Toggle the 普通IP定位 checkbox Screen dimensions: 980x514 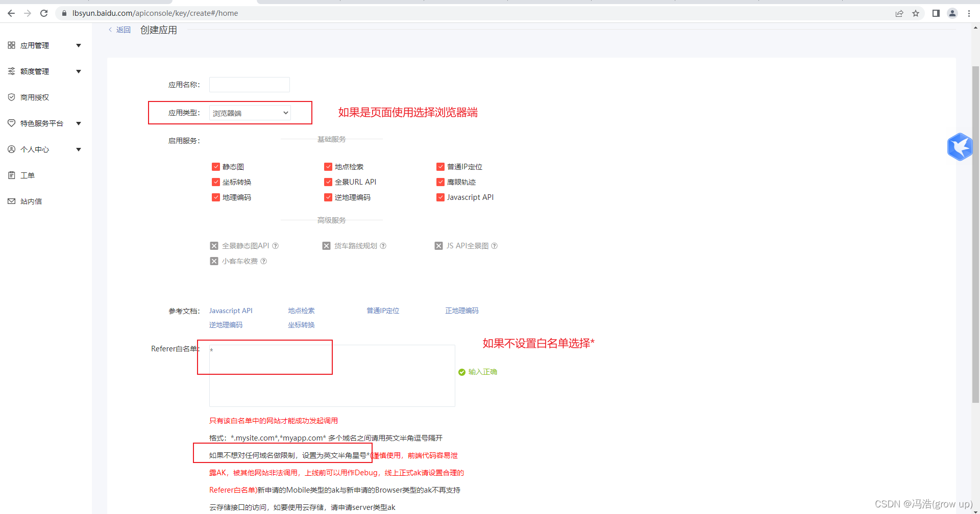click(x=440, y=167)
